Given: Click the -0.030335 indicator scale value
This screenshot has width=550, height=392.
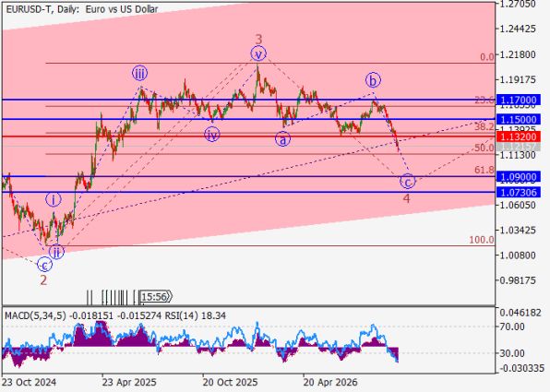Looking at the screenshot, I should 522,368.
